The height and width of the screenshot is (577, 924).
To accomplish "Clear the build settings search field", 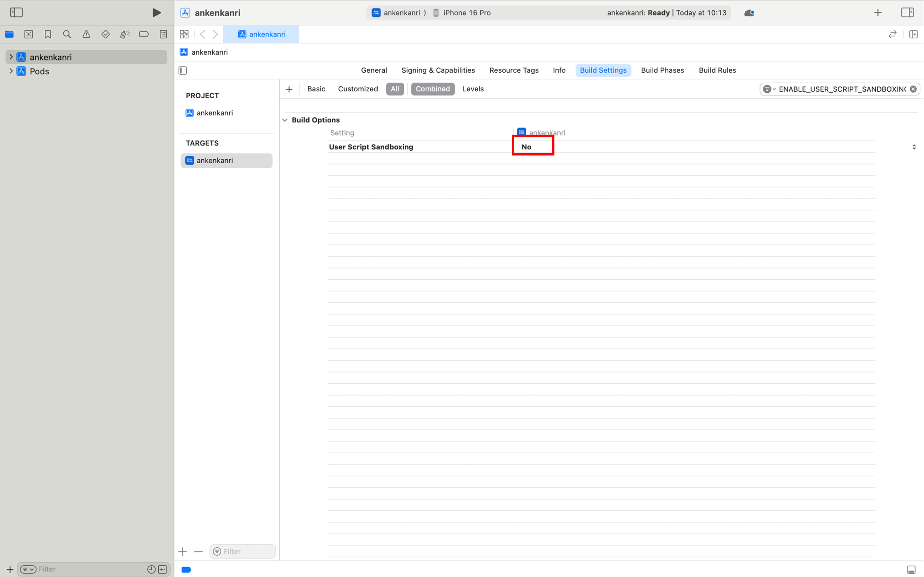I will pos(913,89).
